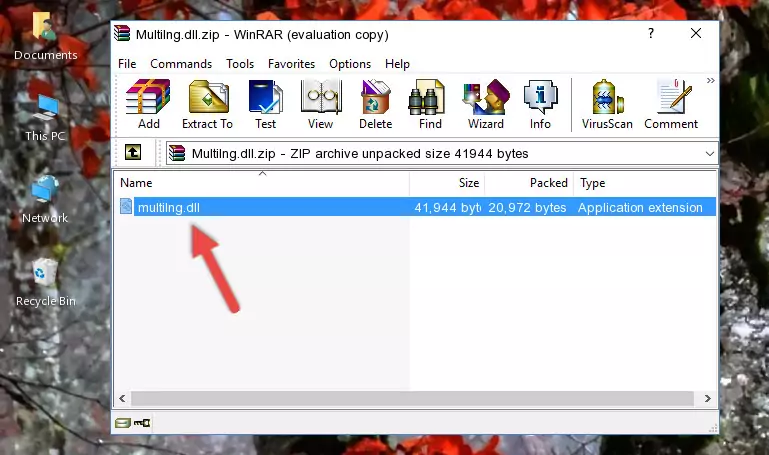Run the Test archive tool
The height and width of the screenshot is (455, 769).
265,104
